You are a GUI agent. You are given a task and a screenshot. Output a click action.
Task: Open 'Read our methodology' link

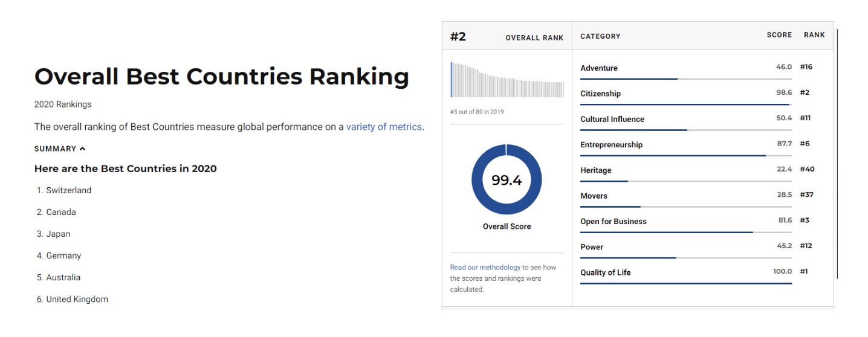pos(485,267)
